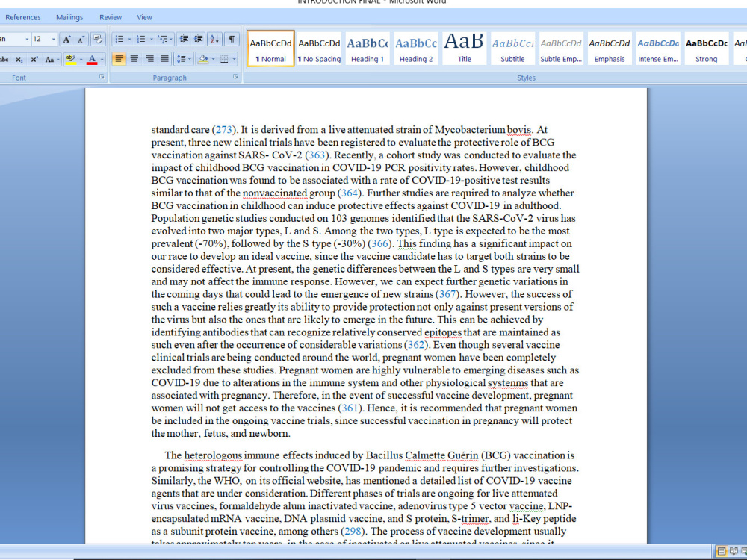
Task: Open the font size dropdown
Action: pyautogui.click(x=53, y=39)
